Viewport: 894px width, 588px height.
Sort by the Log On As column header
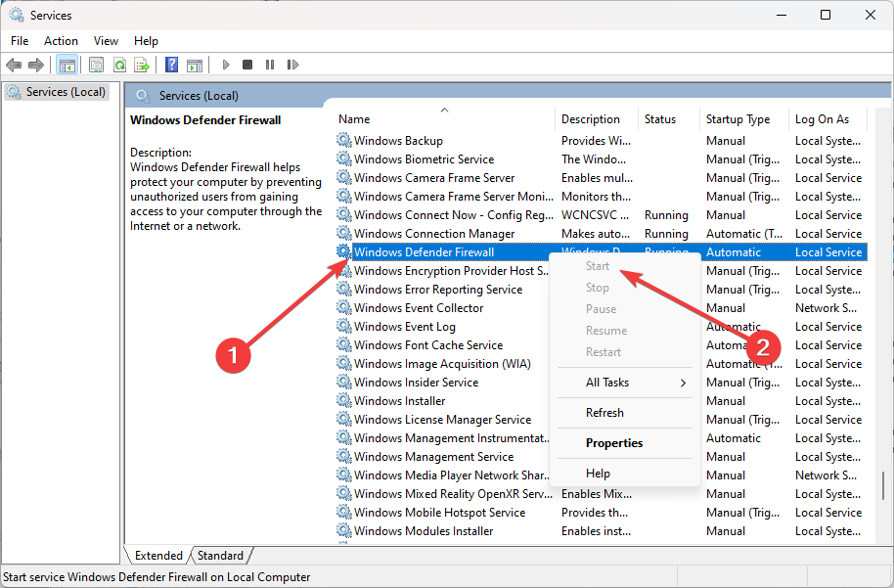pos(827,119)
